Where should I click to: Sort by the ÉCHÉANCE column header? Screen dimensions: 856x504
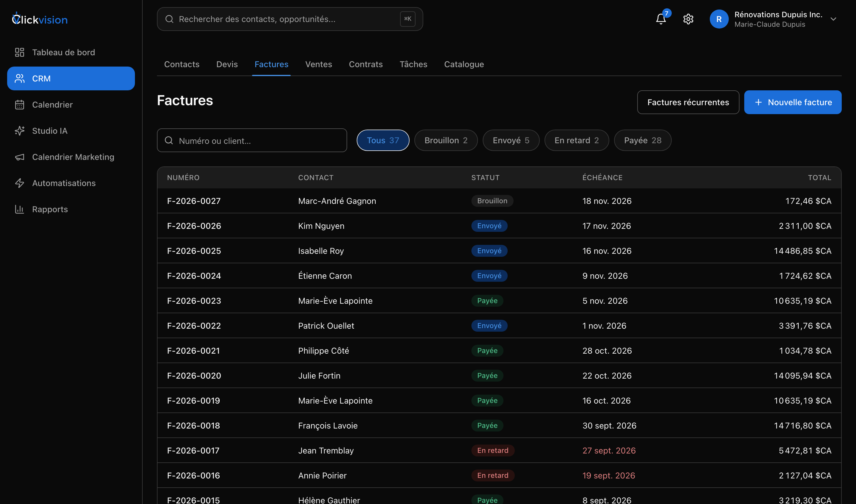click(x=602, y=178)
